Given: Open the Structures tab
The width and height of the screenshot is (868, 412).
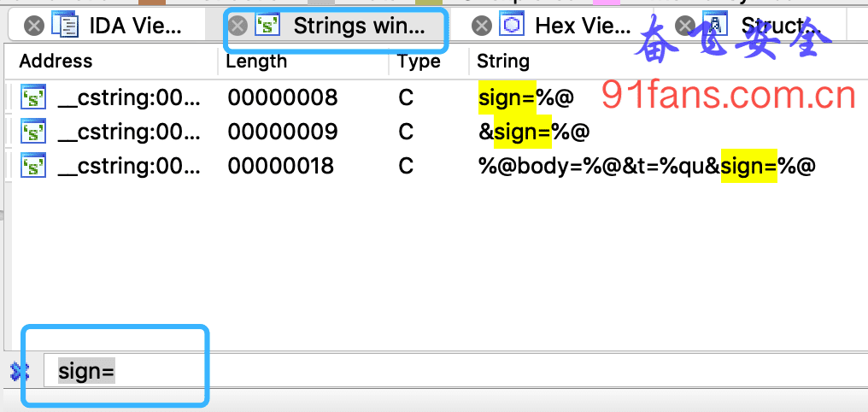Looking at the screenshot, I should pos(781,26).
